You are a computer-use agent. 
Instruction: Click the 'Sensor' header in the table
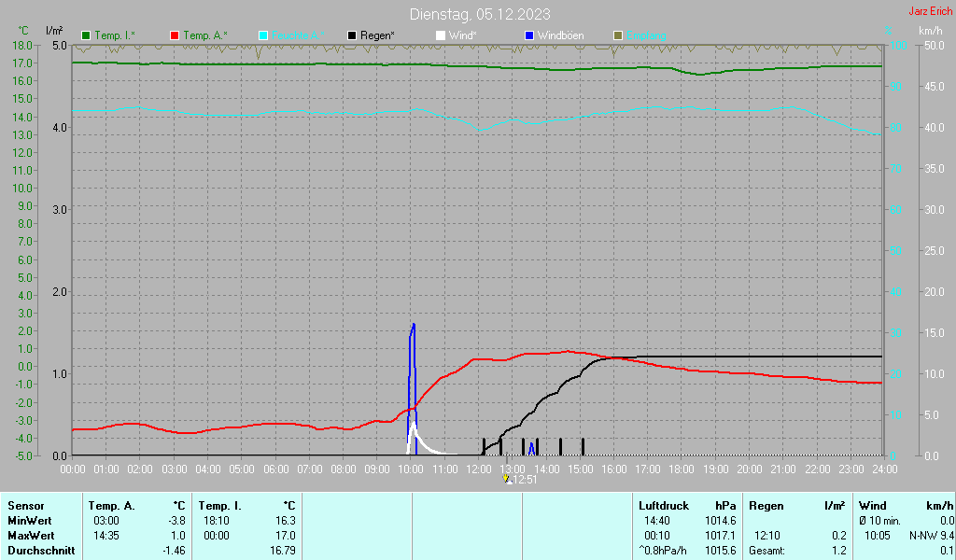[26, 506]
